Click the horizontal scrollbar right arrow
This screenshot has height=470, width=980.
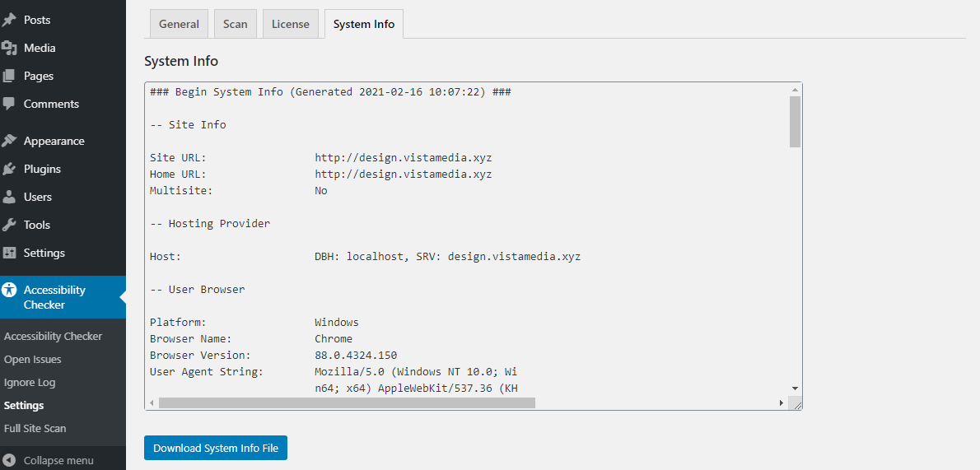(x=782, y=403)
